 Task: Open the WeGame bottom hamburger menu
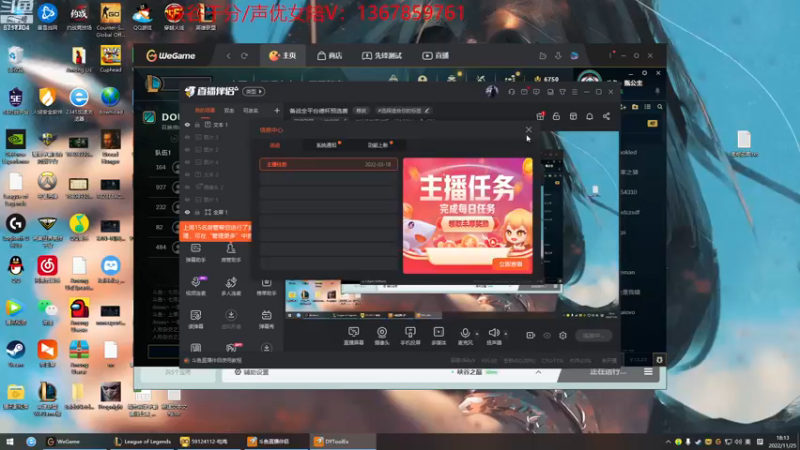(648, 372)
